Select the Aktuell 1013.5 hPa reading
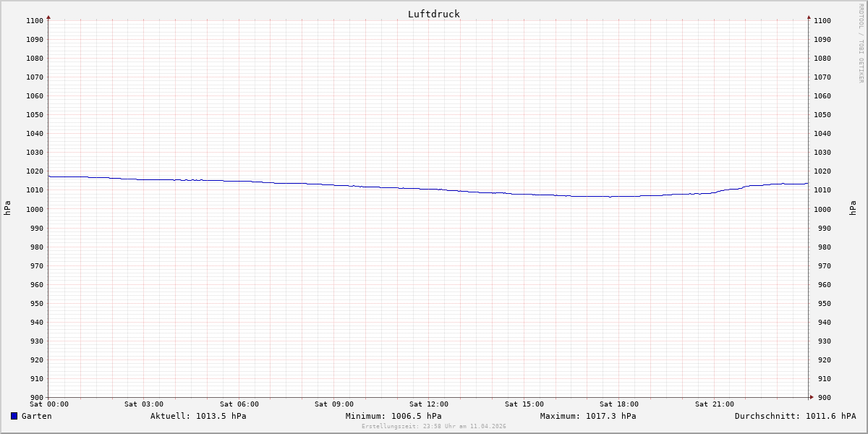 point(198,416)
